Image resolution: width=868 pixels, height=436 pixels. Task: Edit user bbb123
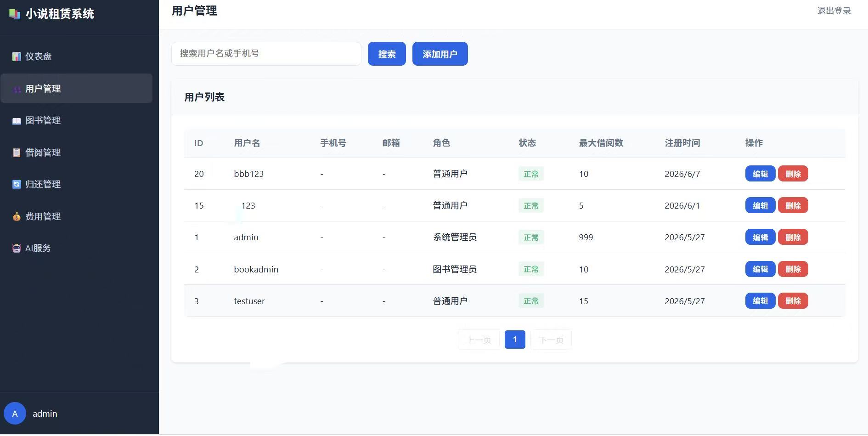pos(760,174)
